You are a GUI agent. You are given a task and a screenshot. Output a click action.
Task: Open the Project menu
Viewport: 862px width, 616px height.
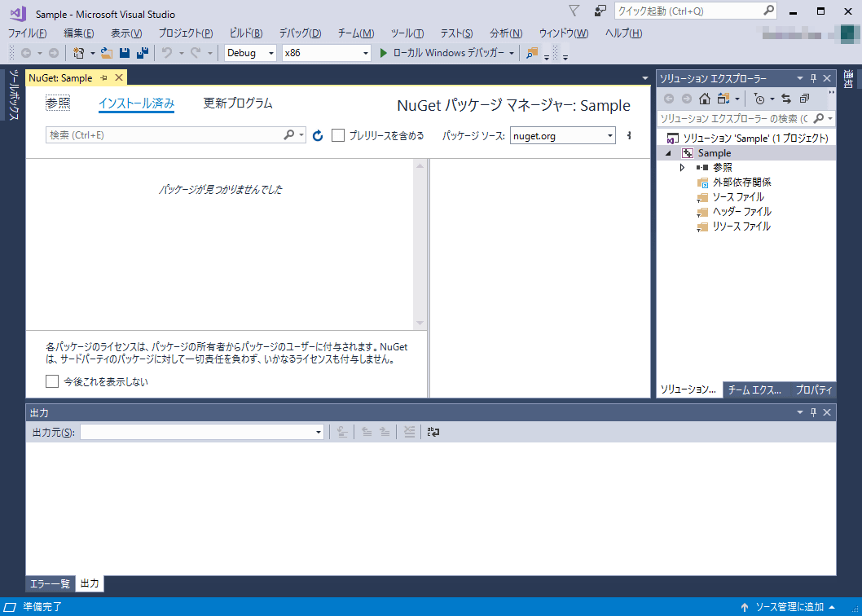[186, 33]
